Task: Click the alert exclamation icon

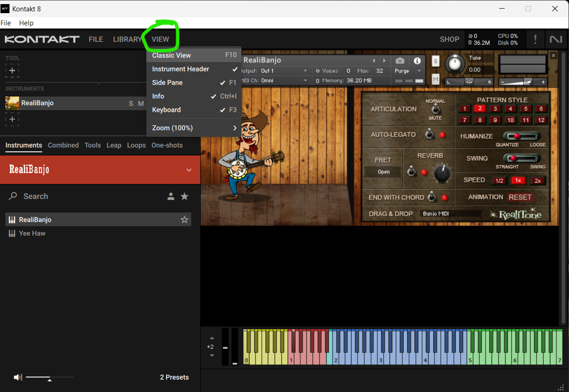Action: (535, 39)
